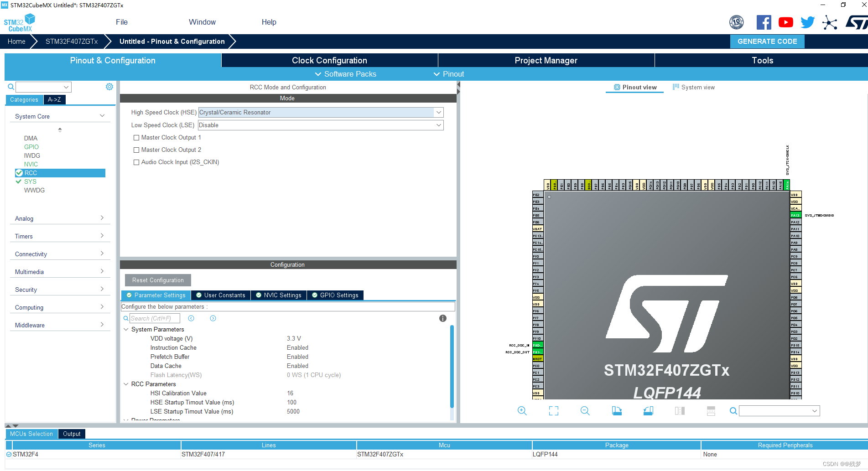Rotate the chip view clockwise

[617, 411]
